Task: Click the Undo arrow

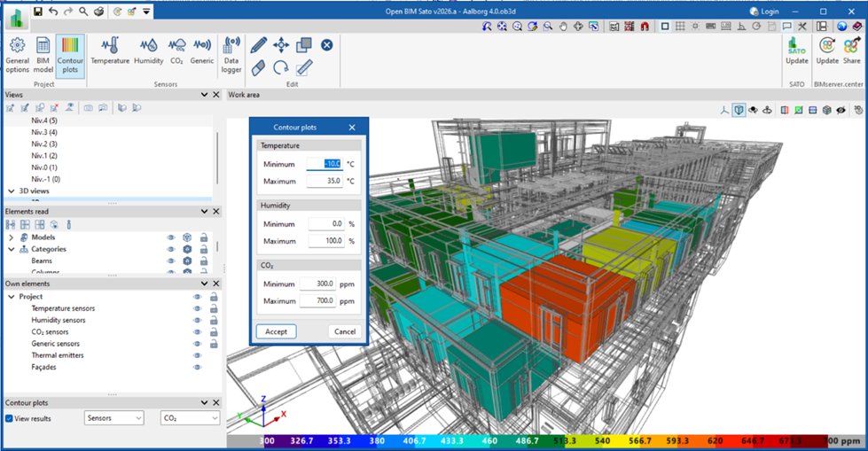Action: coord(53,11)
